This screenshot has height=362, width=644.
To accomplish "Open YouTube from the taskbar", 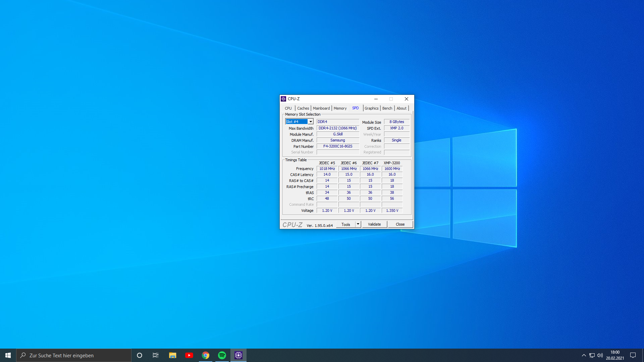I will 189,355.
